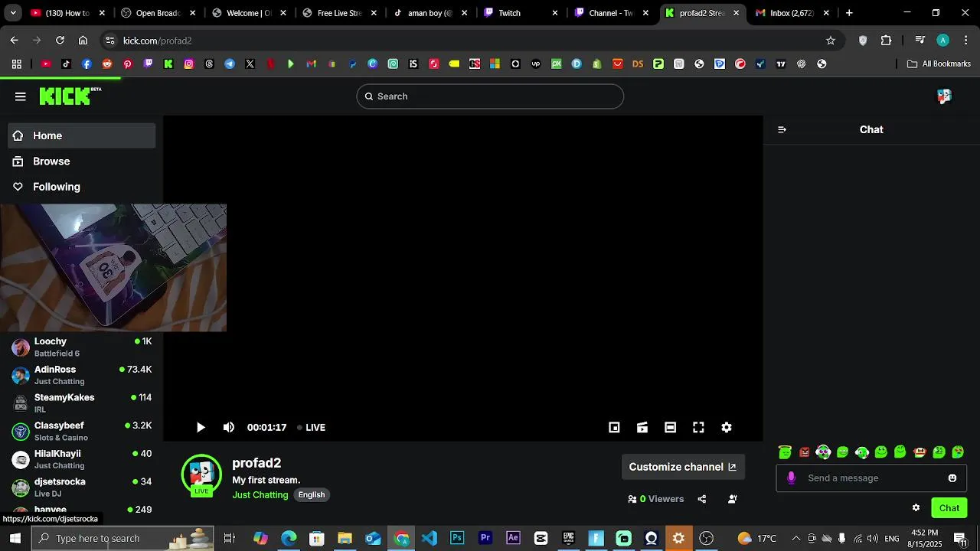Open Browse in the sidebar
This screenshot has height=551, width=980.
(x=82, y=161)
